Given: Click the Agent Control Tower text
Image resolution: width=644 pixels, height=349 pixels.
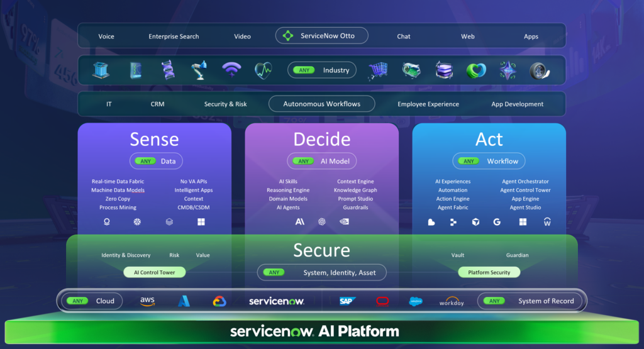Looking at the screenshot, I should click(x=525, y=190).
